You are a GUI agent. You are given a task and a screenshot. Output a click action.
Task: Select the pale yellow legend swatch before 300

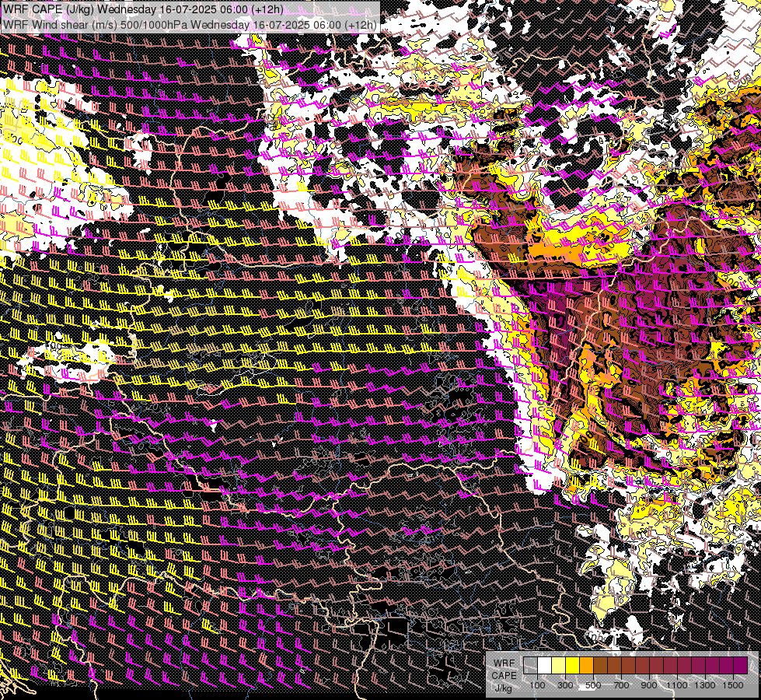click(559, 666)
